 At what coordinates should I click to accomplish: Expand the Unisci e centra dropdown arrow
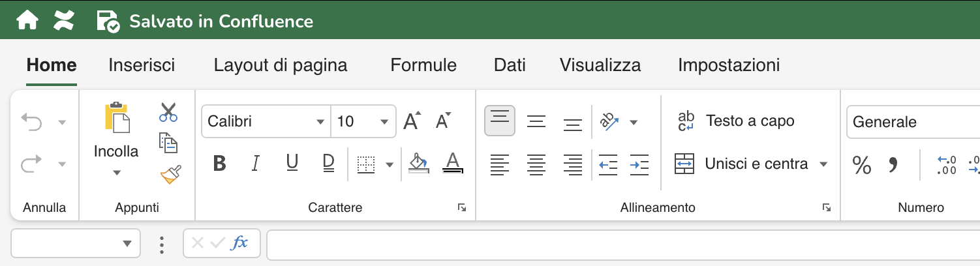[823, 164]
